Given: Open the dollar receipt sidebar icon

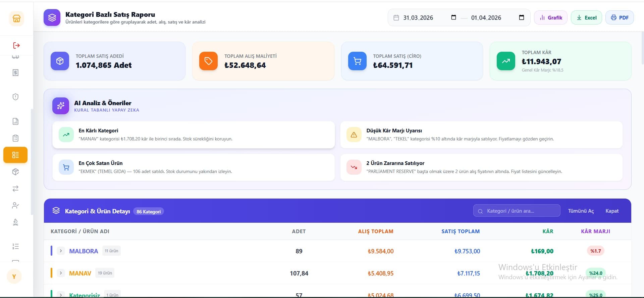Looking at the screenshot, I should (x=15, y=73).
